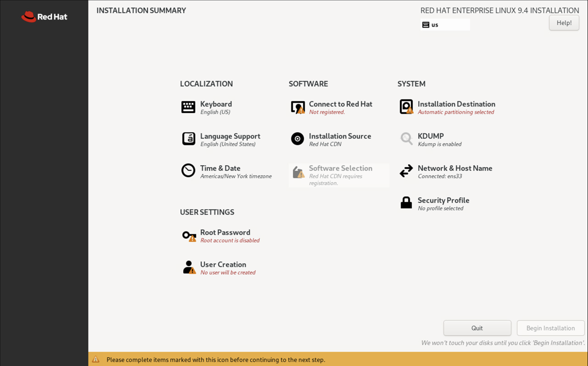This screenshot has height=366, width=588.
Task: Click 'Americas/New York timezone' text
Action: 236,176
